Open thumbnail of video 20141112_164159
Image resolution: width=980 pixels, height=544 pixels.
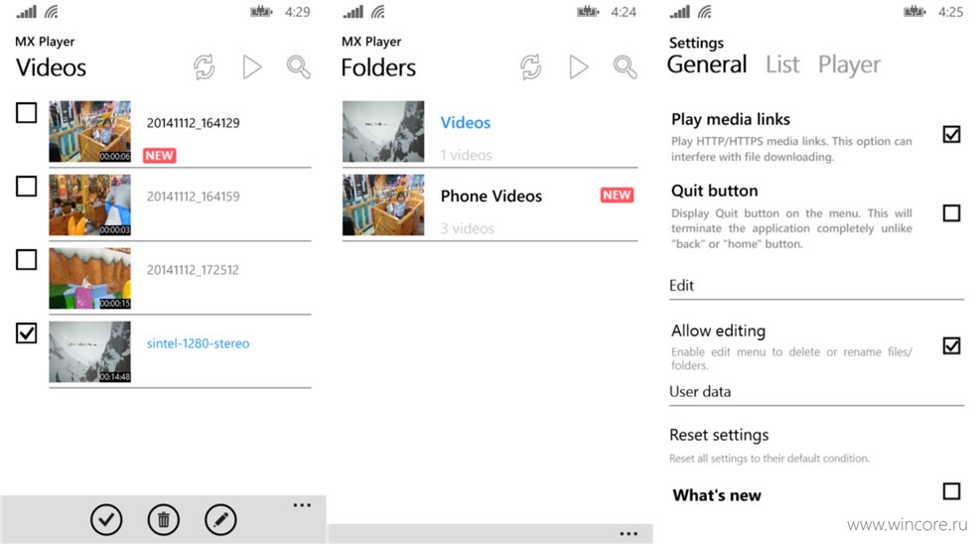[90, 204]
